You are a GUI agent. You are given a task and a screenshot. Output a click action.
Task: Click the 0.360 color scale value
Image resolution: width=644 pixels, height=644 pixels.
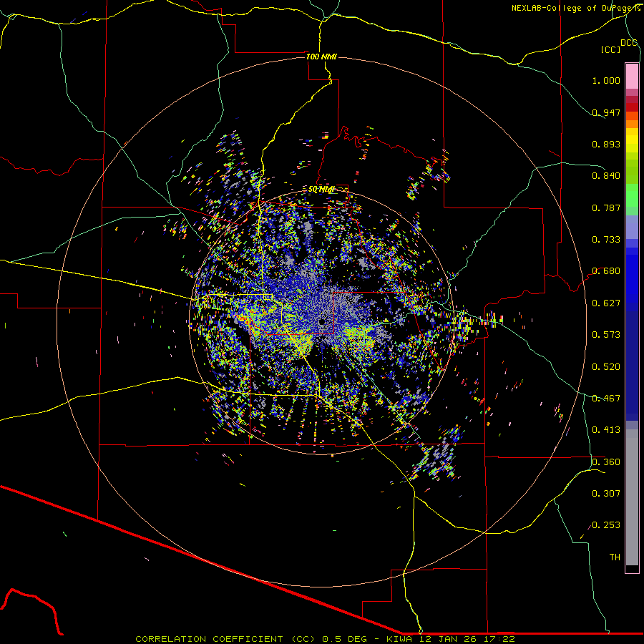(x=606, y=462)
